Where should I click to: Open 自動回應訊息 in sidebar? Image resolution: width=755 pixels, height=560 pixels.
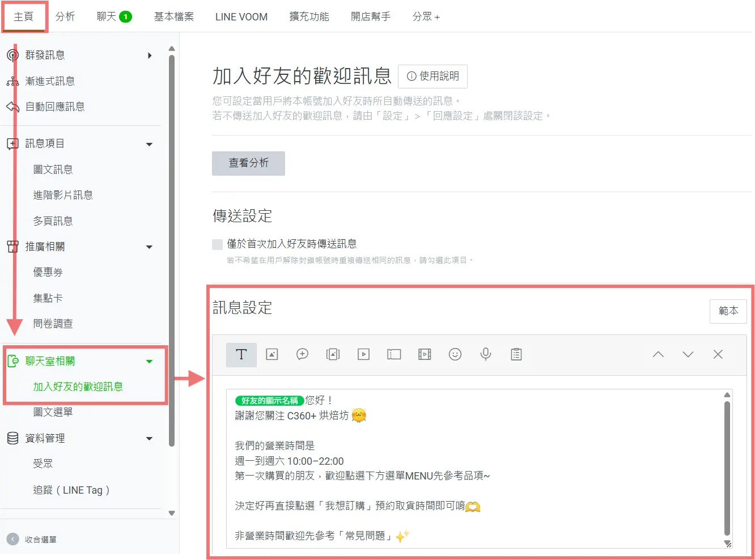55,107
